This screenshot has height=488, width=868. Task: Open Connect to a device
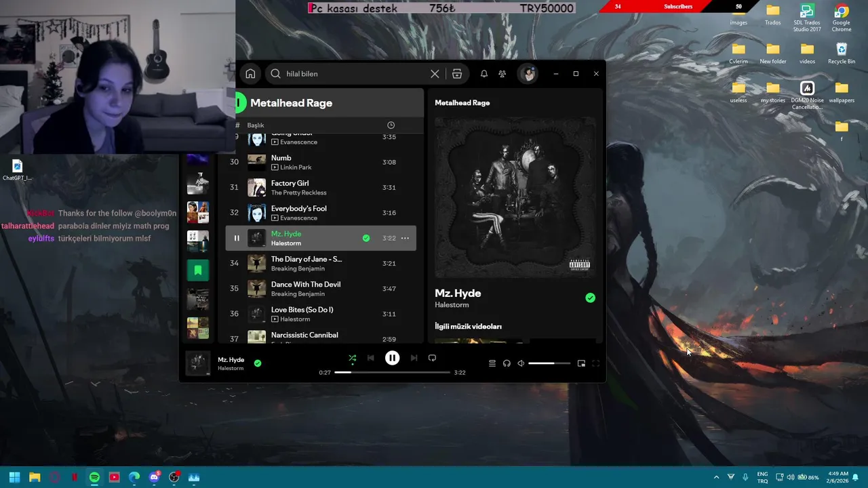tap(507, 363)
